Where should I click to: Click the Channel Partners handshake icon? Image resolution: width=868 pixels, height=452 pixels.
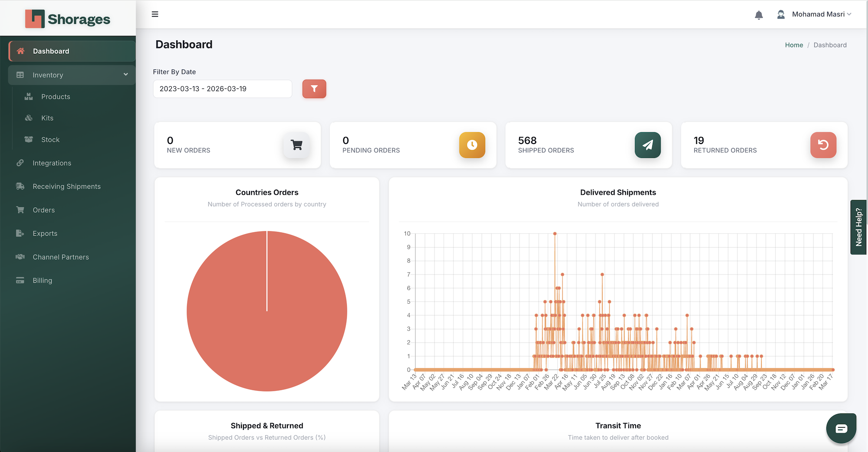click(20, 256)
